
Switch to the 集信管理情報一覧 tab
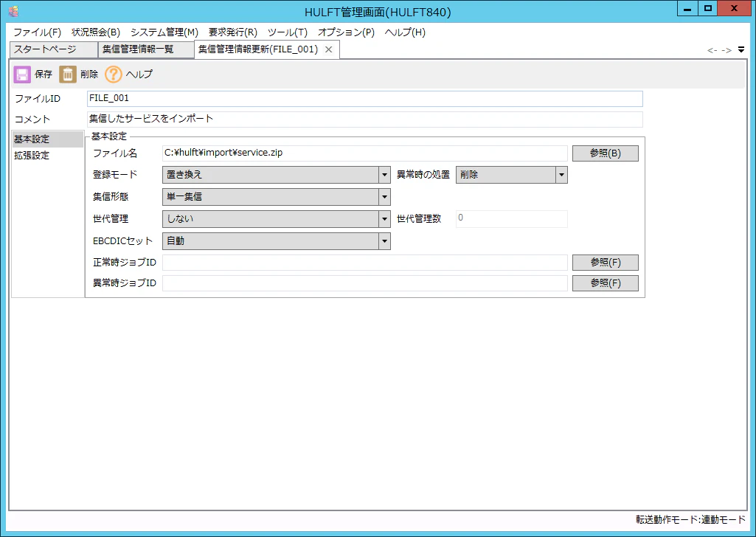coord(147,49)
